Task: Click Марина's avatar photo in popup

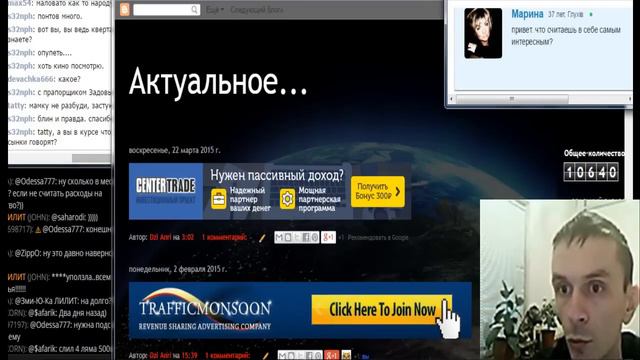Action: click(x=483, y=33)
